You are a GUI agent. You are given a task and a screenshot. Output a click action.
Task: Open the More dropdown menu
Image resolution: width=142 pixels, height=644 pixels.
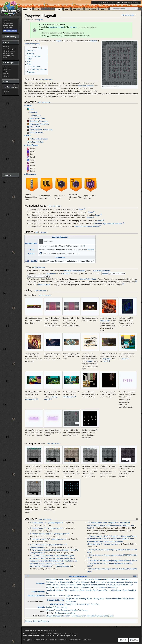click(x=104, y=9)
